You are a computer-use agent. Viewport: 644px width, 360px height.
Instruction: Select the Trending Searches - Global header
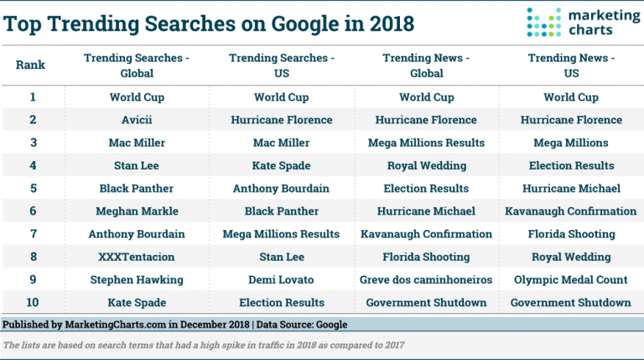[137, 65]
